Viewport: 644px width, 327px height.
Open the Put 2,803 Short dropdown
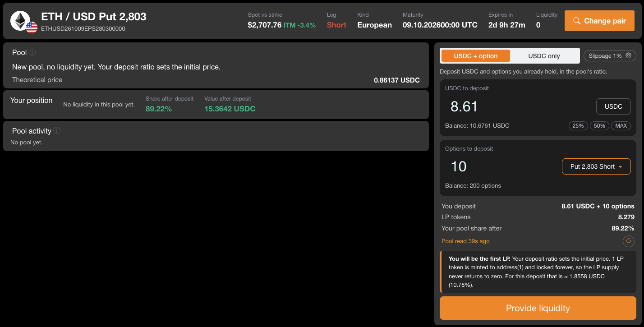(596, 166)
